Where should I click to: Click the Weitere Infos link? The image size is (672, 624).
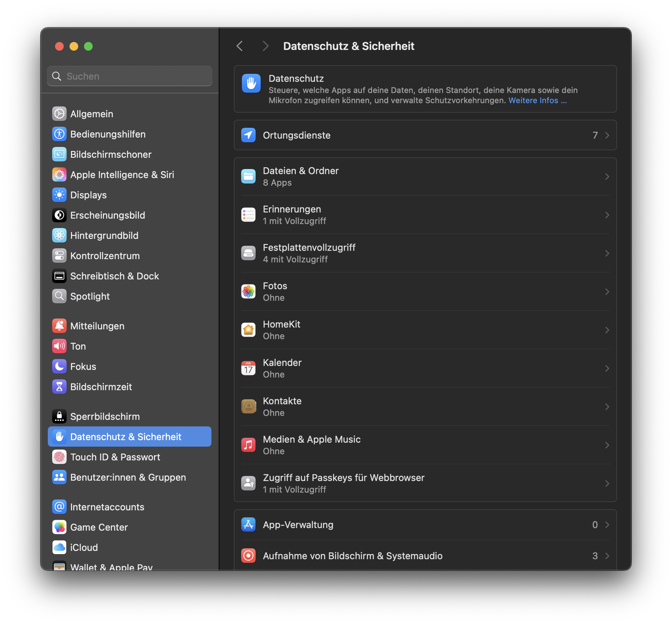coord(537,100)
